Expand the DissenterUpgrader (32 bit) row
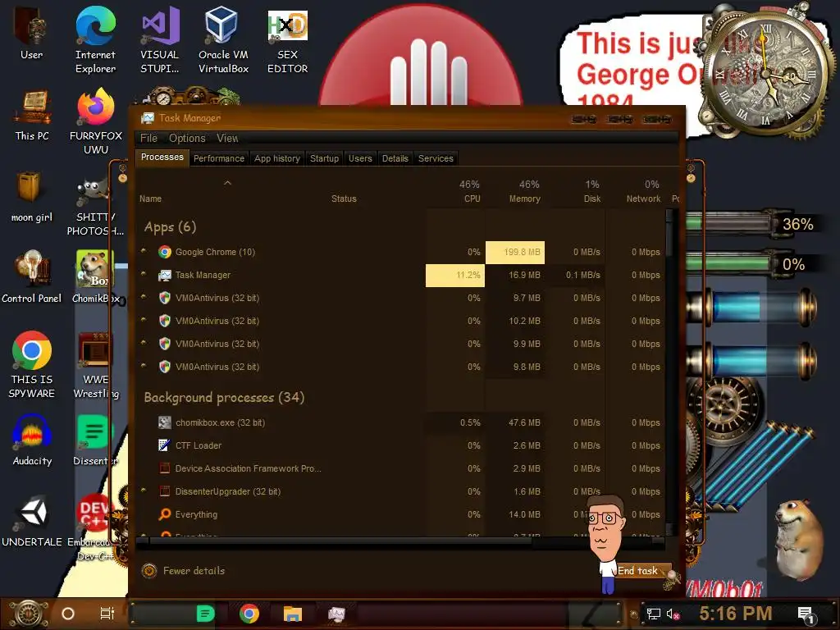The image size is (840, 630). click(x=143, y=490)
